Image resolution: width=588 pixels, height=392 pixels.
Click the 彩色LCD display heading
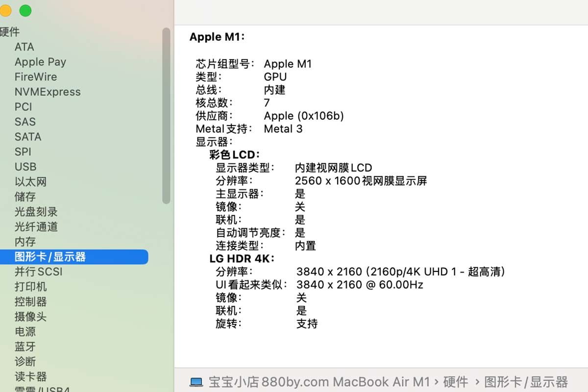click(x=235, y=155)
